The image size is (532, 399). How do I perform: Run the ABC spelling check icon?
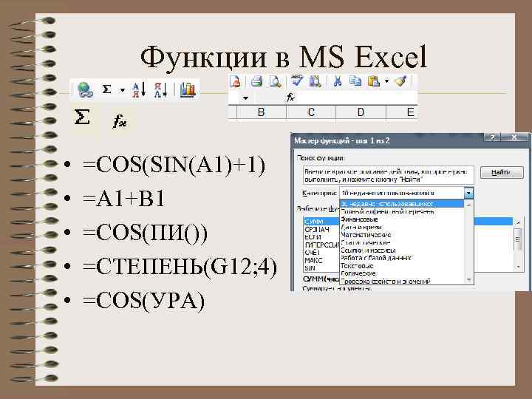298,81
